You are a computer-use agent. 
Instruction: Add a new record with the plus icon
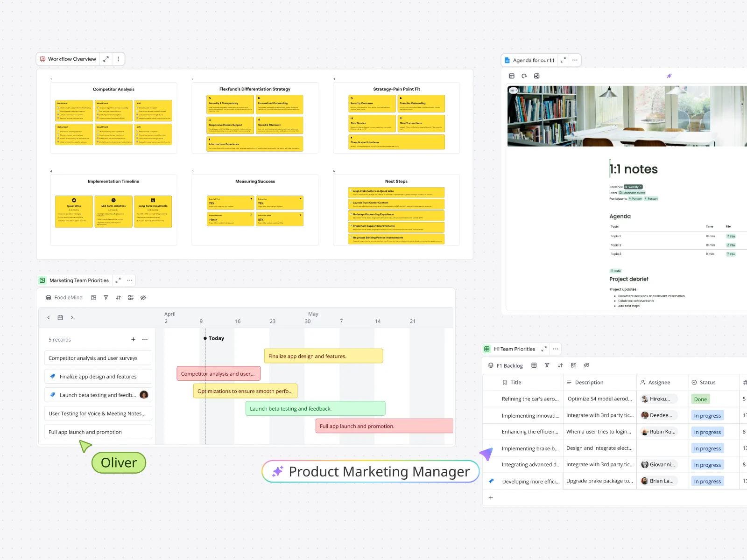[x=133, y=340]
